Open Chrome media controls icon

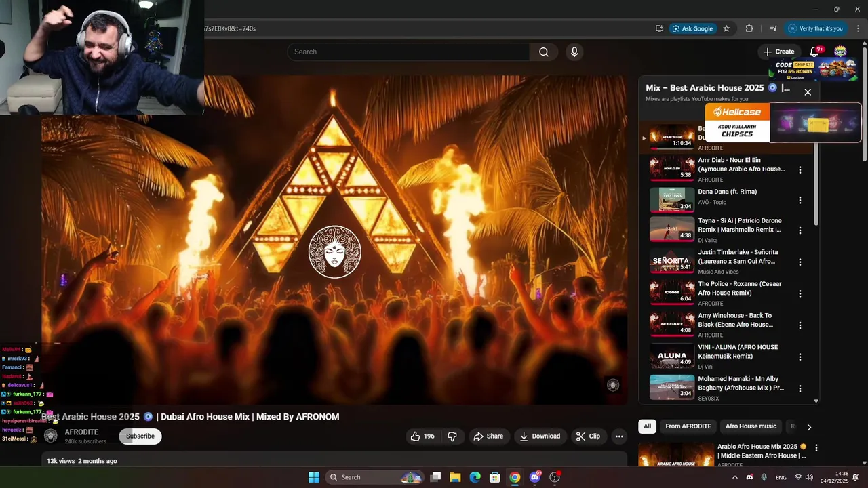click(773, 28)
